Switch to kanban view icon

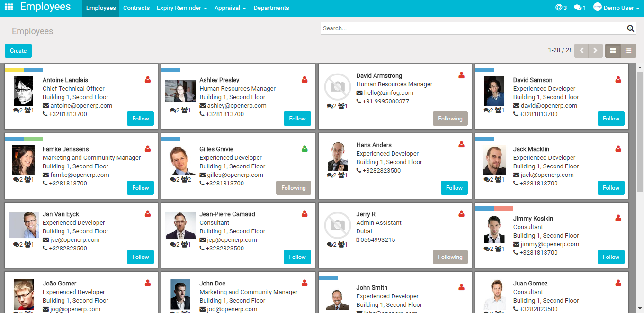click(x=613, y=50)
